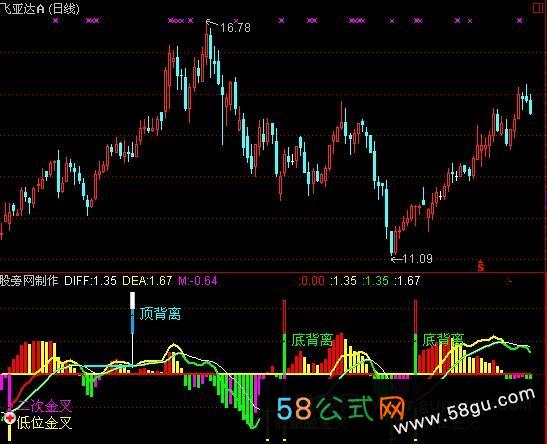Click the first 底背离 signal label
The image size is (547, 444).
[312, 339]
